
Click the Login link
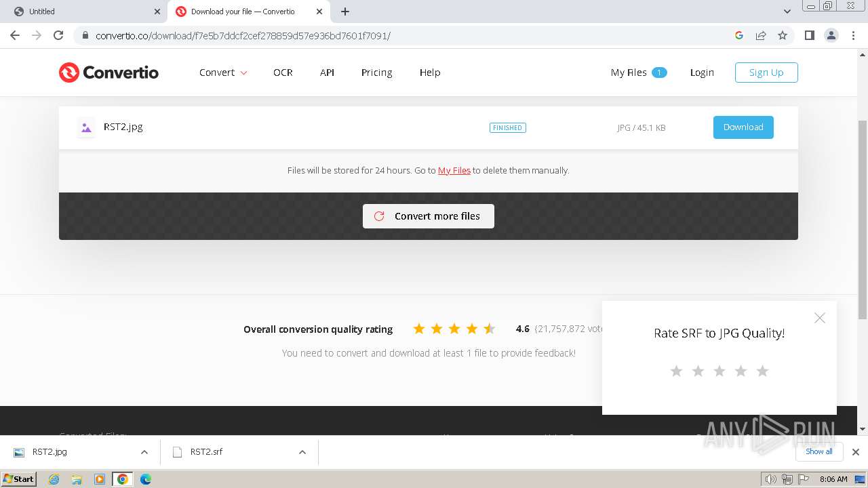702,73
